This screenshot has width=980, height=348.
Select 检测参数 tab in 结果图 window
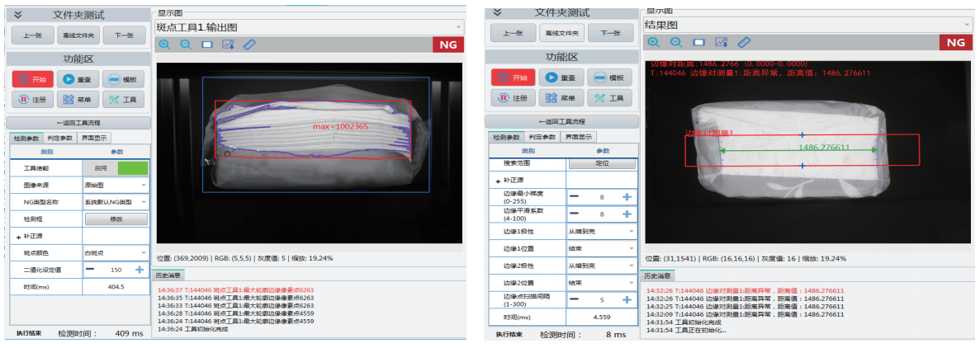tap(505, 137)
